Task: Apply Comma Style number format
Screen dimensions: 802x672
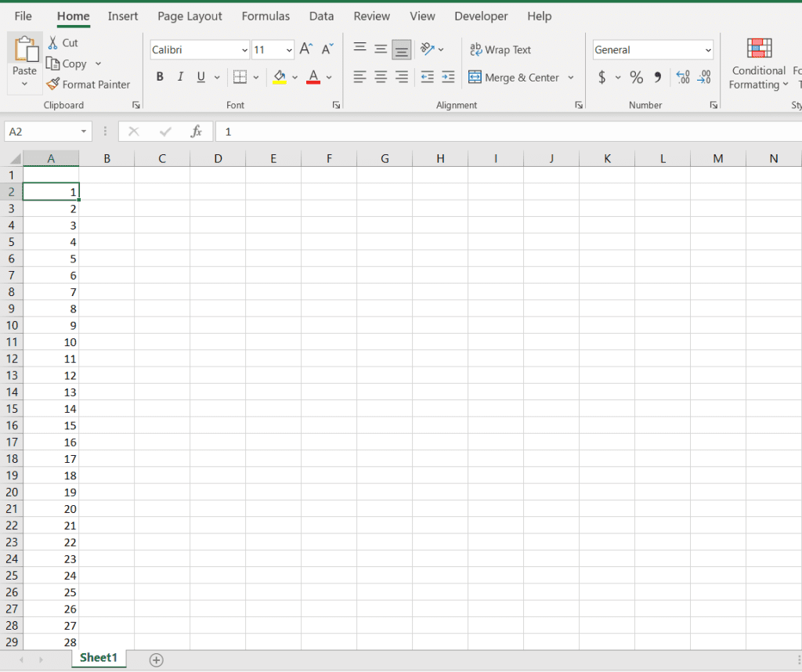Action: [x=656, y=77]
